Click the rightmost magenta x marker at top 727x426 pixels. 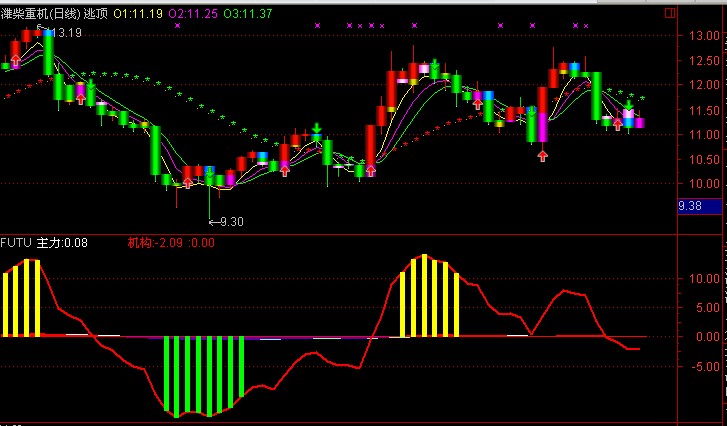[x=586, y=25]
